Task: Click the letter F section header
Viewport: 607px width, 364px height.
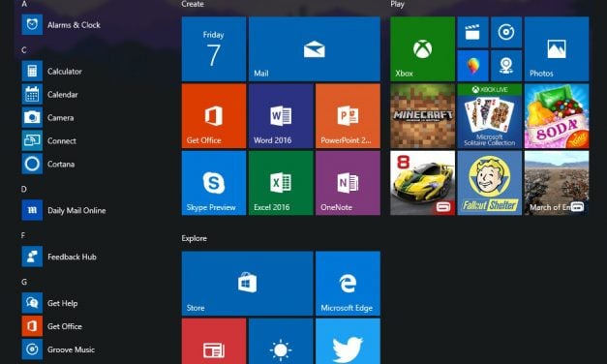Action: (x=23, y=235)
